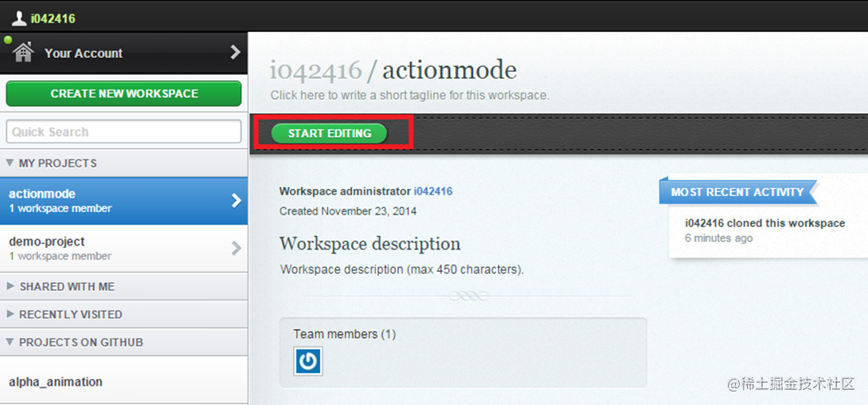Click the actionmode row chevron arrow

click(x=237, y=201)
